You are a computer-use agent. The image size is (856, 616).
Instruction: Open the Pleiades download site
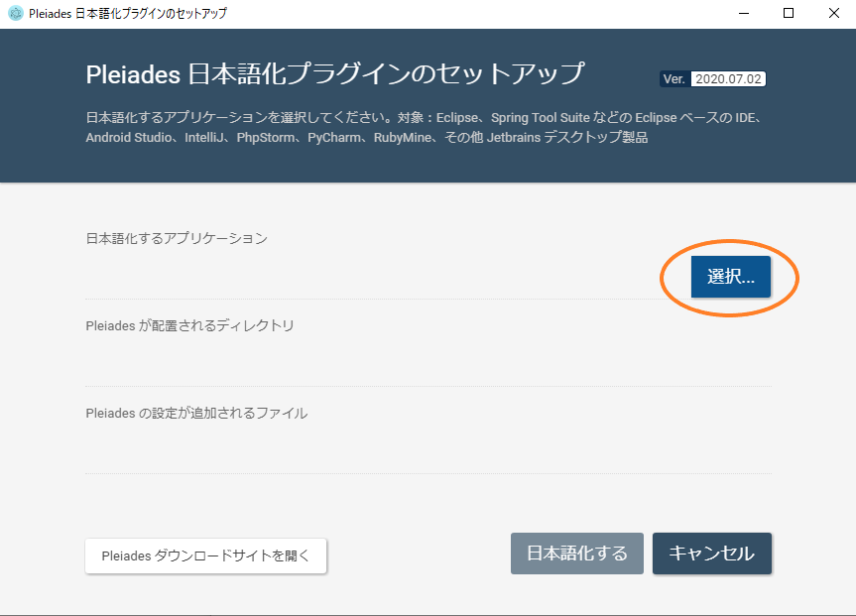(205, 555)
